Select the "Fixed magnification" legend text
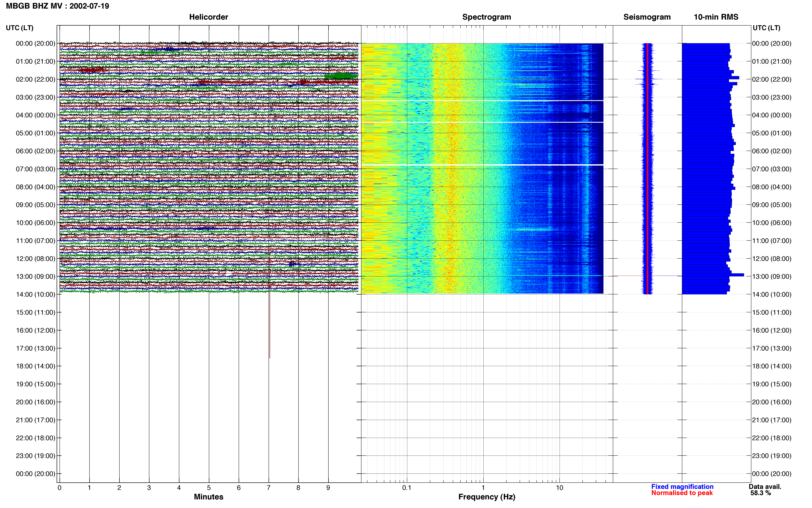Viewport: 812px width, 508px height. coord(682,486)
